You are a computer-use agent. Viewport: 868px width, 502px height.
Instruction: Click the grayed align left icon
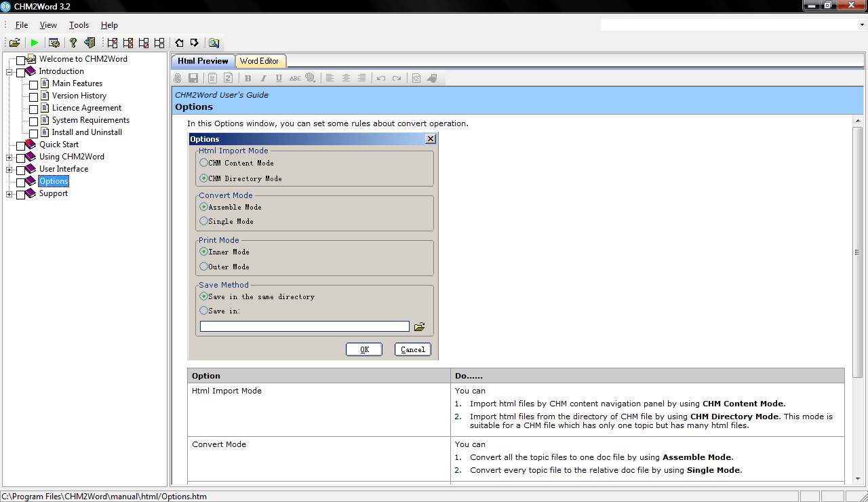[330, 78]
